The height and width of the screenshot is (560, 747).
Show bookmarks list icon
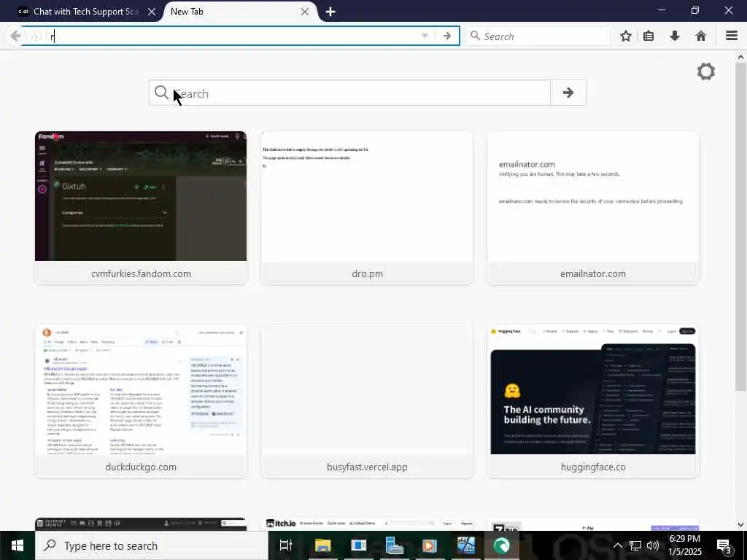(x=649, y=36)
